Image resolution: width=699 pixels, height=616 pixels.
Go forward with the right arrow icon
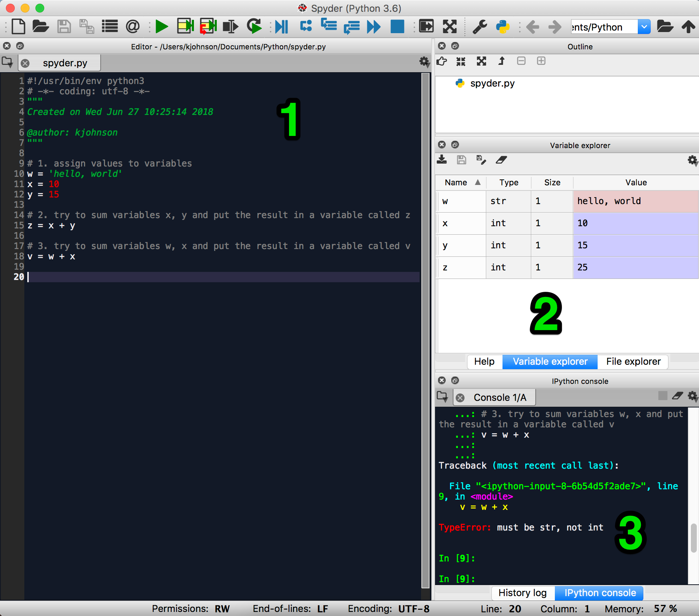point(555,27)
